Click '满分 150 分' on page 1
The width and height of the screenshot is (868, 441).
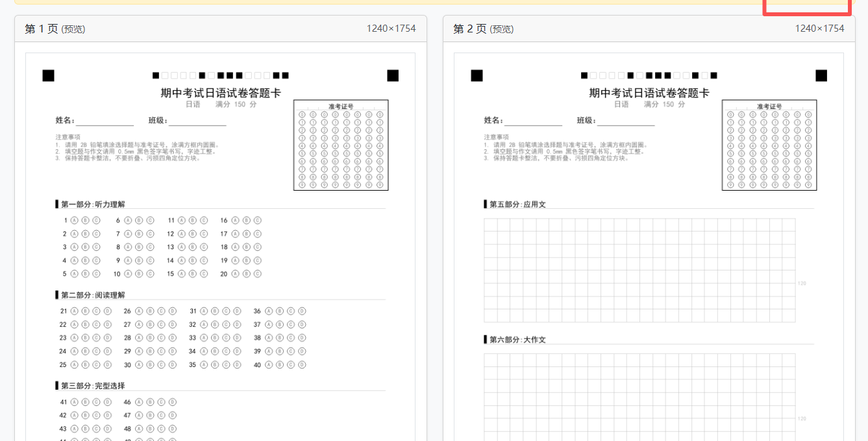236,104
